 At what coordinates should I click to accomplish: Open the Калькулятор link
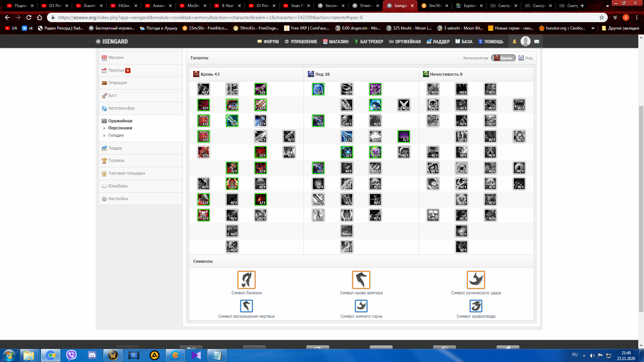(x=475, y=58)
